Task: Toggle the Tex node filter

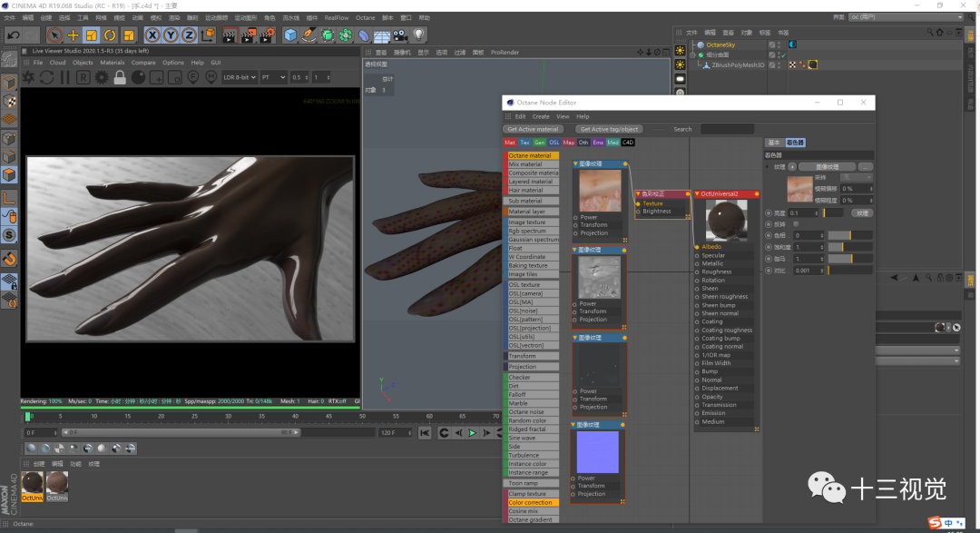Action: coord(525,143)
